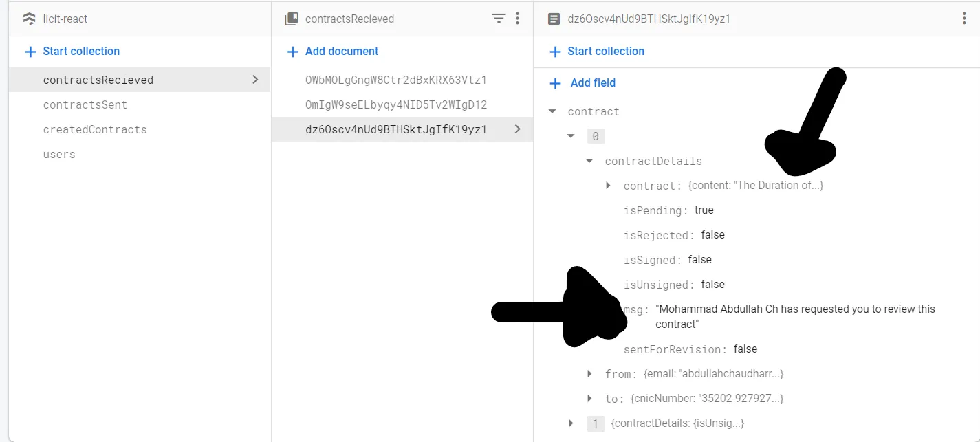Viewport: 980px width, 442px height.
Task: Click the isPending value true
Action: [704, 210]
